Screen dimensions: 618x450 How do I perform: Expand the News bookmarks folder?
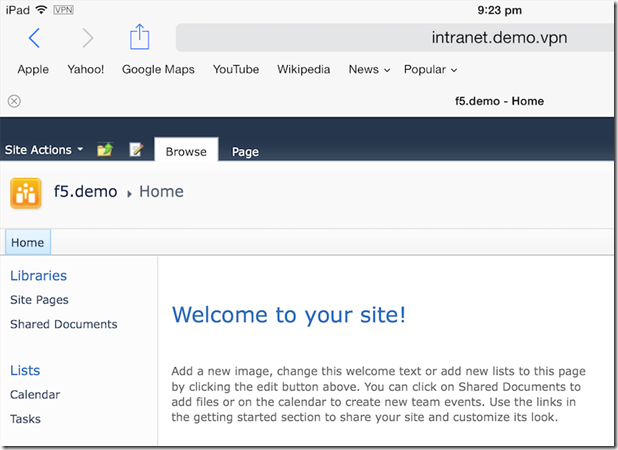point(369,69)
